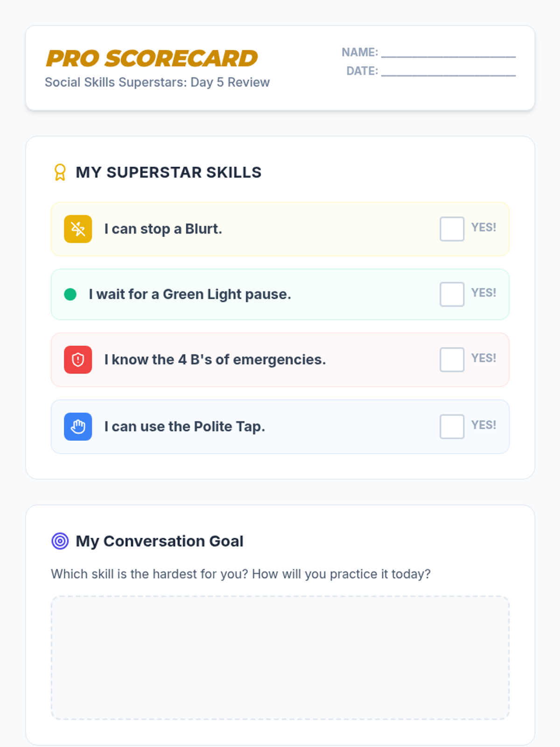The height and width of the screenshot is (747, 560).
Task: Click the award ribbon icon
Action: [60, 172]
